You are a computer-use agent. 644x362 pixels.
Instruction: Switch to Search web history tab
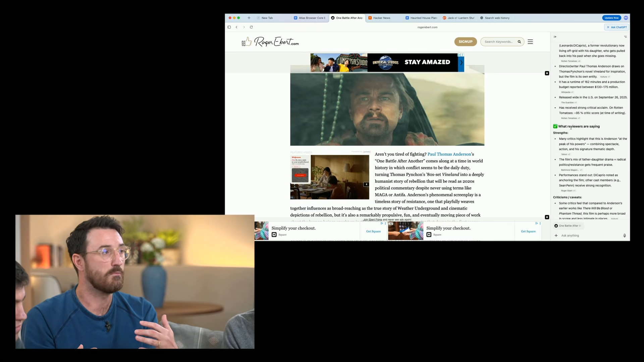tap(497, 18)
